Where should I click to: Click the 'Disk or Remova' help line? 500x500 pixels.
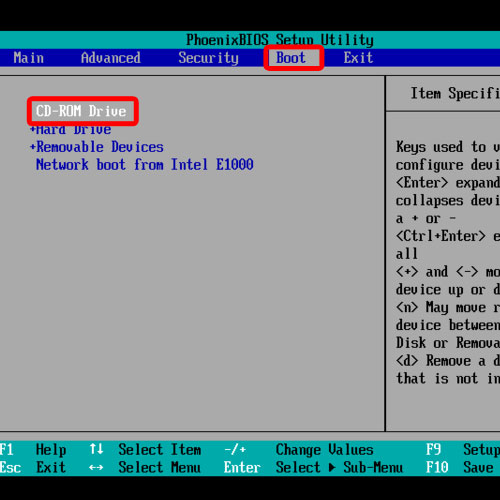448,343
